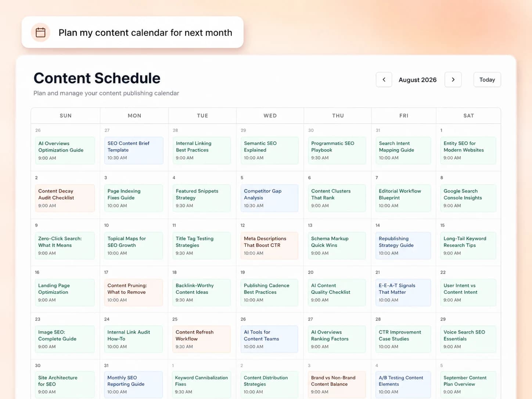The image size is (532, 399).
Task: Open the Programmatic SEO Playbook event
Action: pos(337,151)
